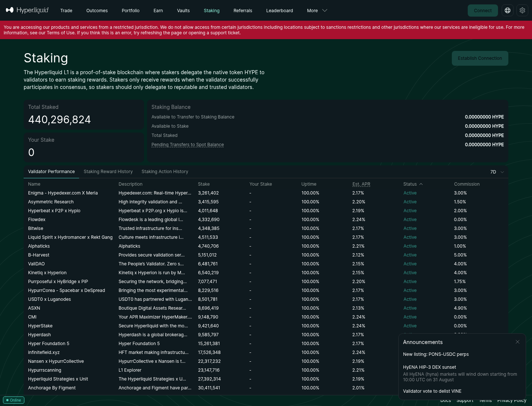The height and width of the screenshot is (406, 532).
Task: Select the ValiDAO validator
Action: (36, 264)
